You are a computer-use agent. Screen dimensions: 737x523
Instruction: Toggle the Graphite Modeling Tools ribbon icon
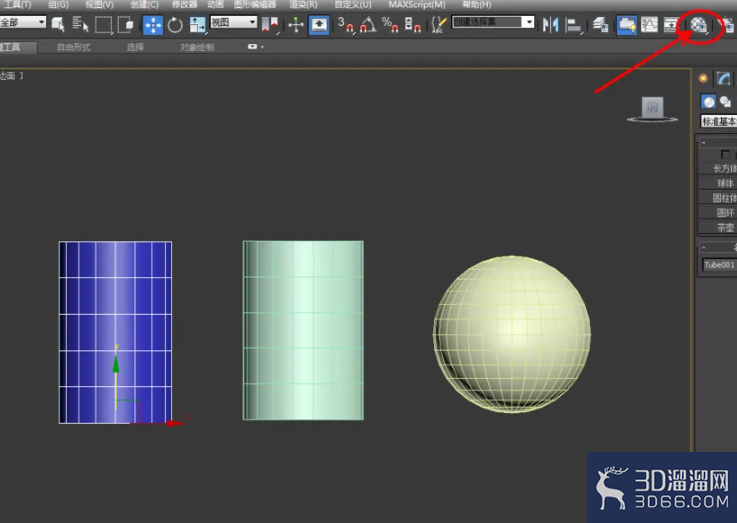click(x=627, y=24)
